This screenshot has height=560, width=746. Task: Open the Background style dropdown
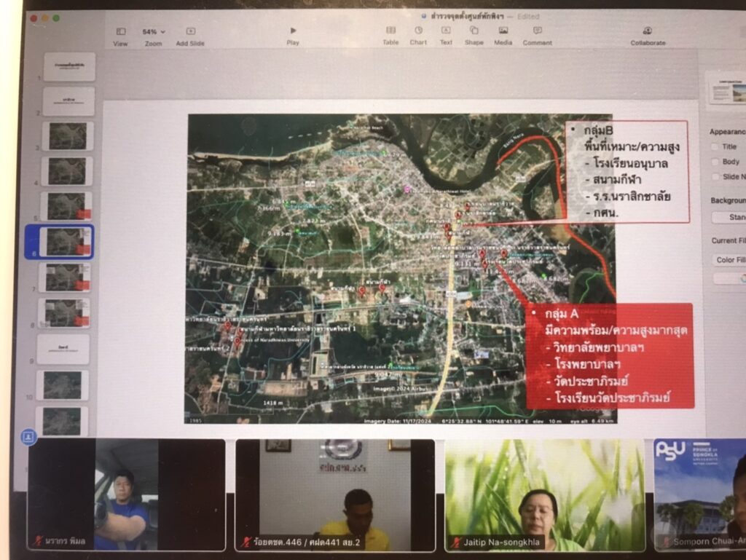[729, 217]
